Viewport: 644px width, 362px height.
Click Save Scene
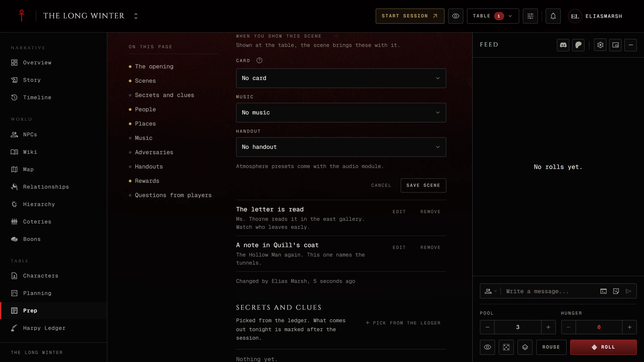click(x=423, y=185)
